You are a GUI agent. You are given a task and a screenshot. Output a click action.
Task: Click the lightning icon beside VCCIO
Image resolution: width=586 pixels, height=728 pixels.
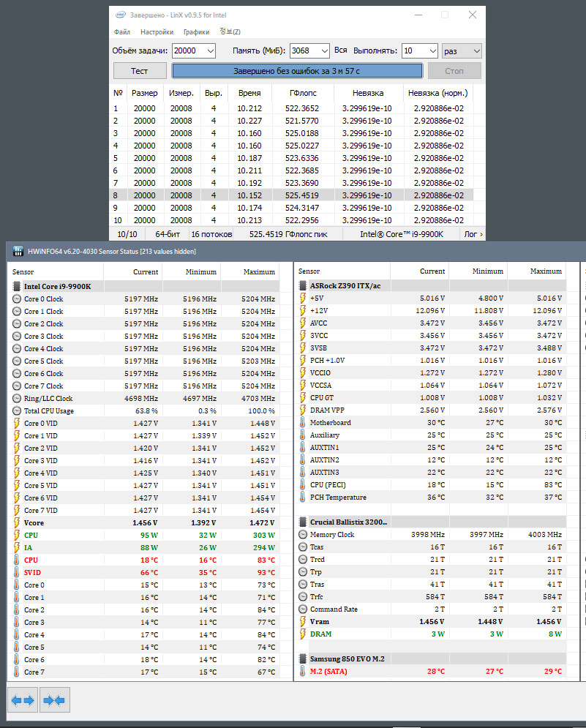coord(303,373)
